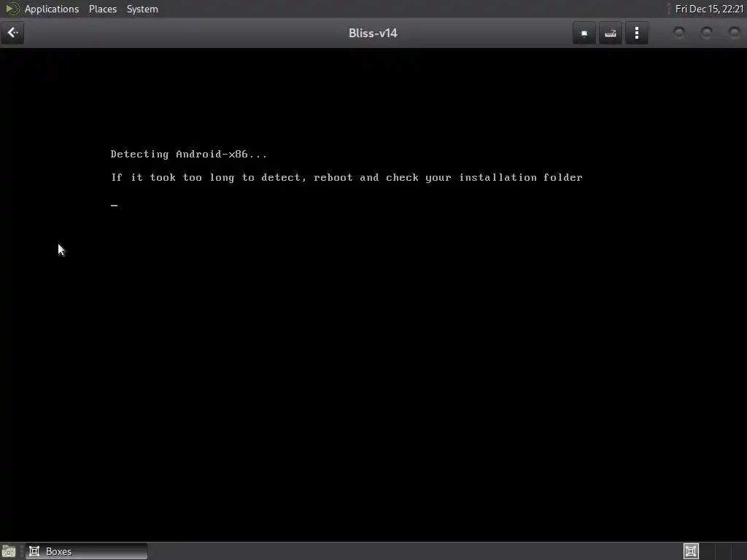747x560 pixels.
Task: Open the Boxes three-dot actions menu
Action: point(636,33)
